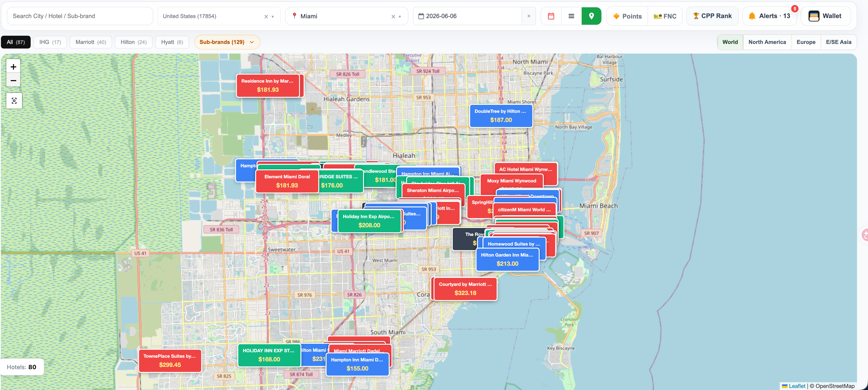Clear the 2026-06-06 date
The height and width of the screenshot is (390, 868).
click(x=529, y=16)
